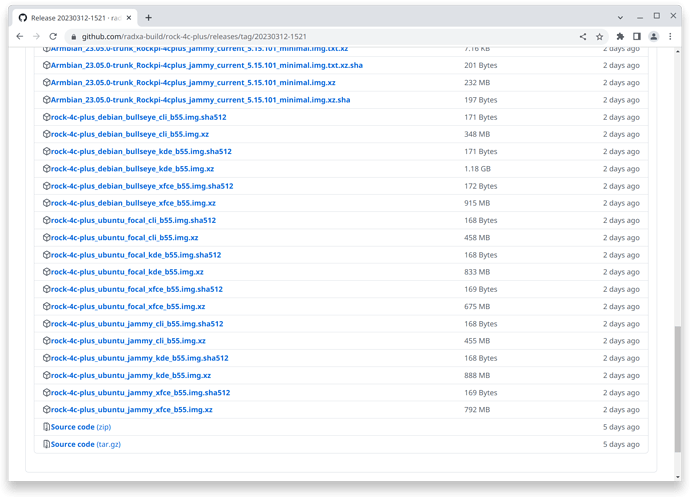690x497 pixels.
Task: Click package icon beside debian_bullseye_kde_b55.img.xz
Action: [x=46, y=169]
